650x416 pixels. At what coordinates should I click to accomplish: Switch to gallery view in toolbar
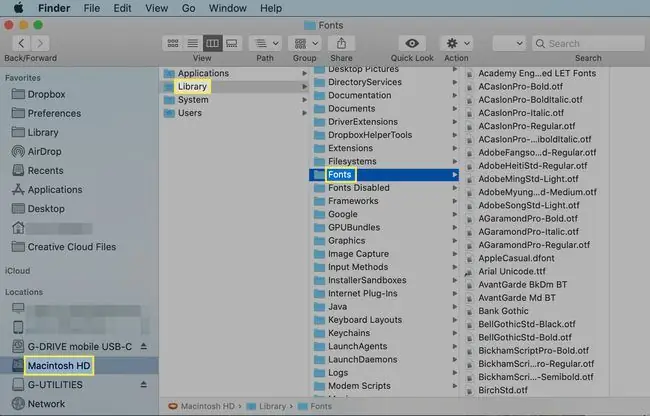pos(232,43)
